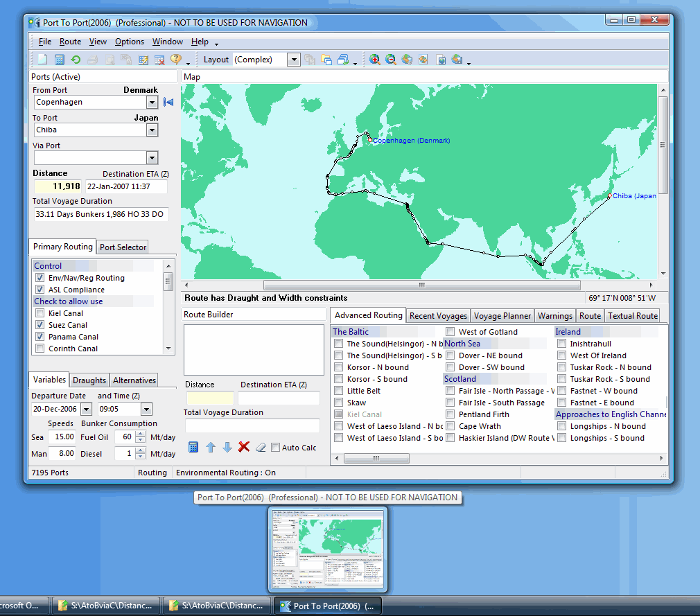Click the yellow question mark help icon
700x616 pixels.
pos(176,59)
